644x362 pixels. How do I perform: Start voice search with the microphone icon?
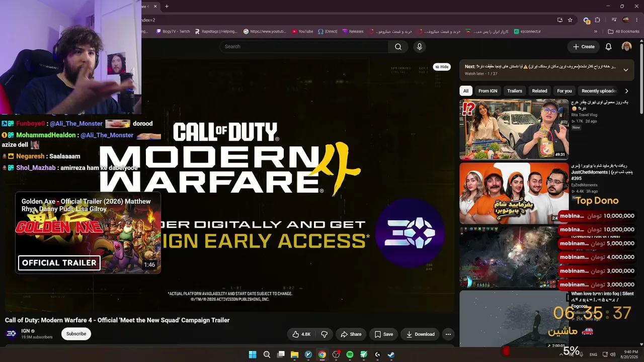pos(420,47)
